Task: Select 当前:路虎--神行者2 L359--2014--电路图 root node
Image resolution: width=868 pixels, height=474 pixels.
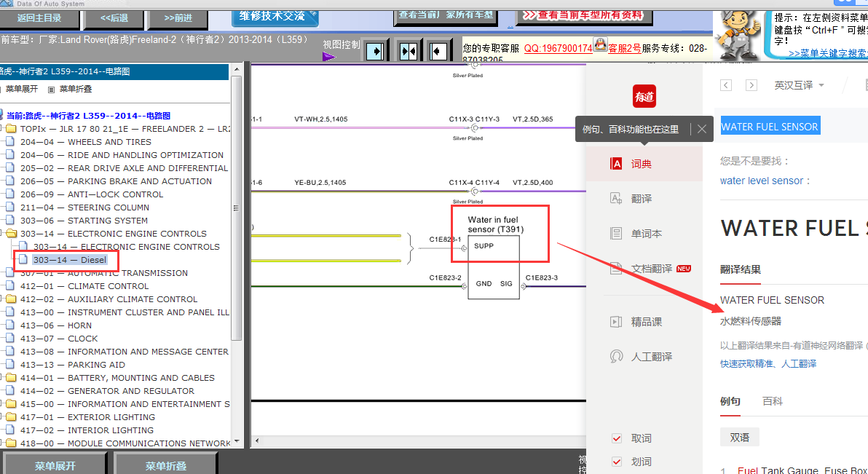Action: pos(88,116)
